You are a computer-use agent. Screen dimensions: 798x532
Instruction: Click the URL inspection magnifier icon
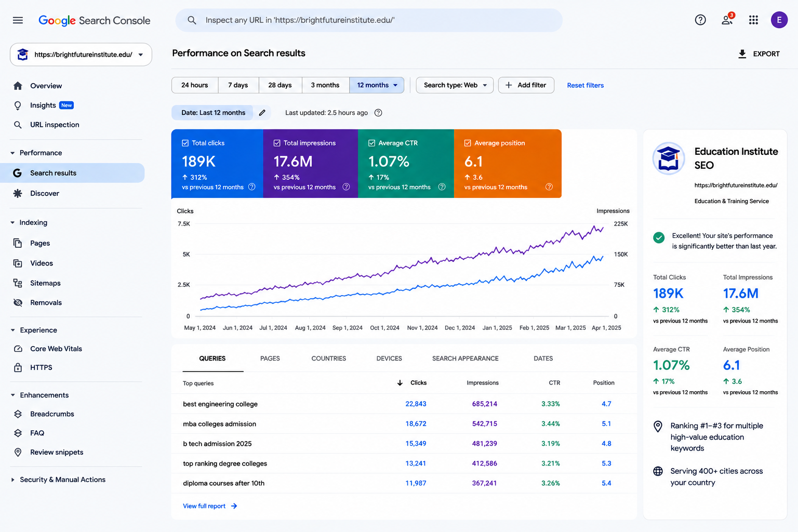pyautogui.click(x=18, y=125)
